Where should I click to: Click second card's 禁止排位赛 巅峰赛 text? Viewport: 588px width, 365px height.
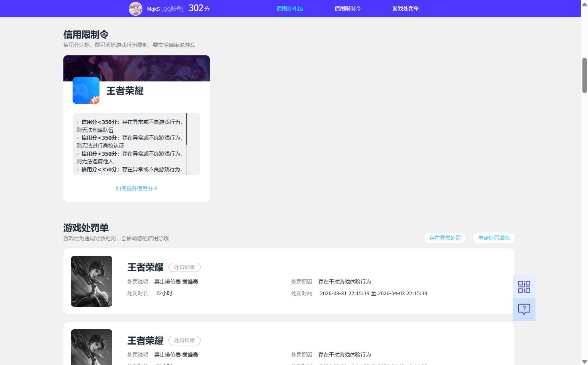click(x=176, y=355)
